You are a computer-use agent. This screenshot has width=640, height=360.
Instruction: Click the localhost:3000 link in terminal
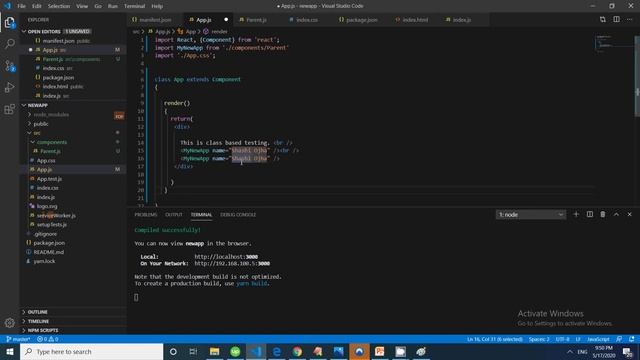click(x=226, y=257)
